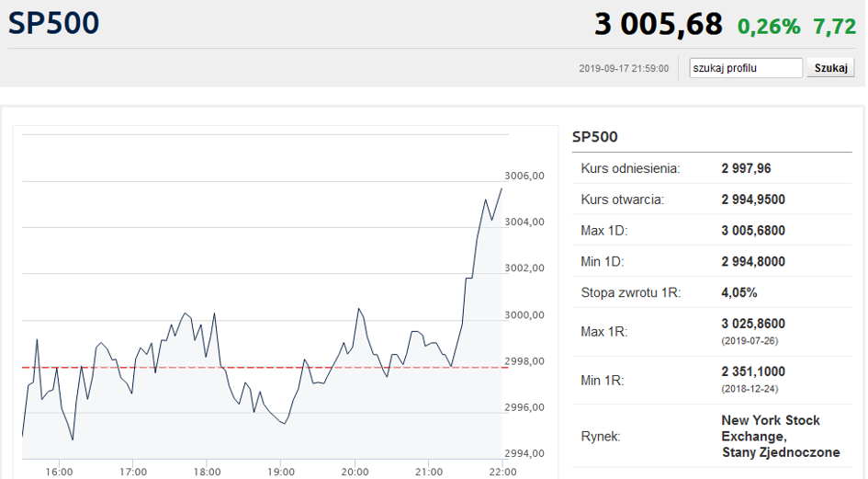The height and width of the screenshot is (479, 868).
Task: Select the return value 4,05%
Action: click(x=739, y=292)
